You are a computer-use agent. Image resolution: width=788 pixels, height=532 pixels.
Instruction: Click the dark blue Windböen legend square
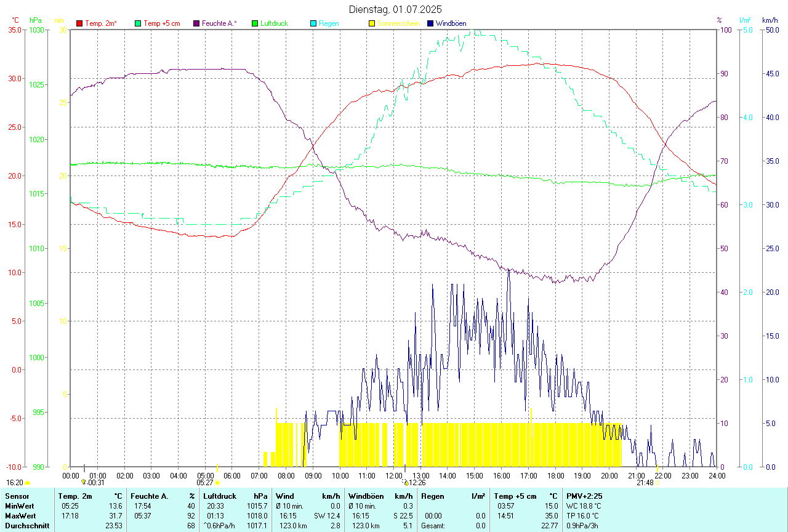point(430,23)
